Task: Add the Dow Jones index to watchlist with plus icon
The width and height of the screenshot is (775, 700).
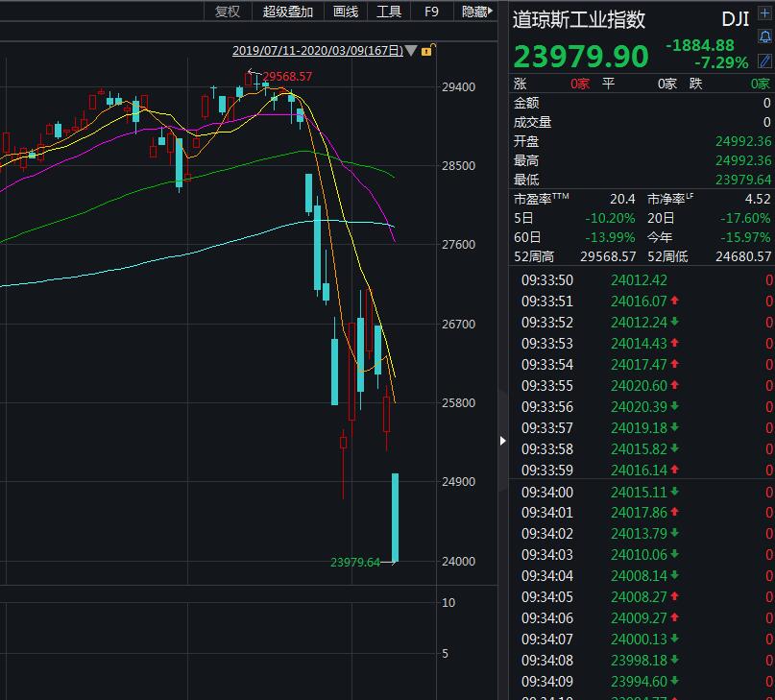Action: tap(764, 13)
